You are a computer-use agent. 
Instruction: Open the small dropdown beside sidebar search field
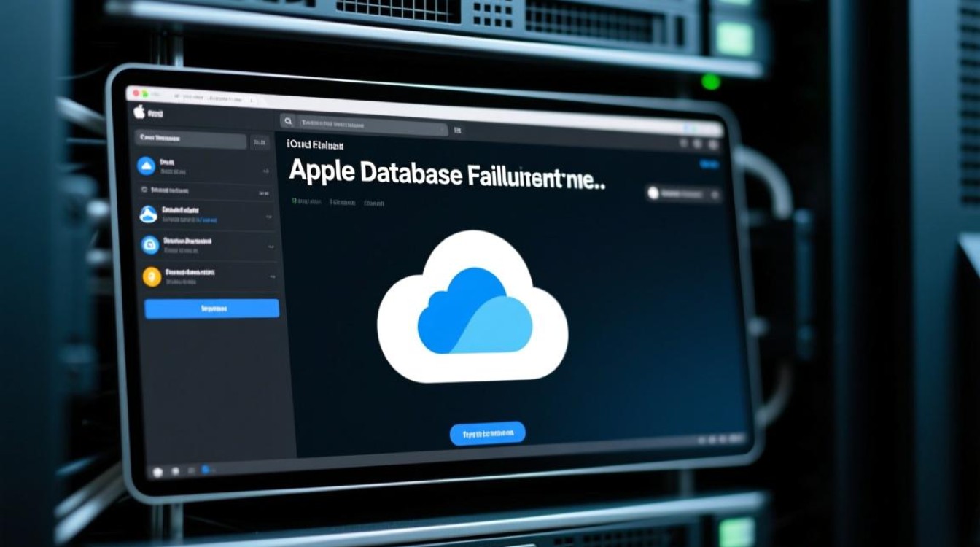(260, 142)
